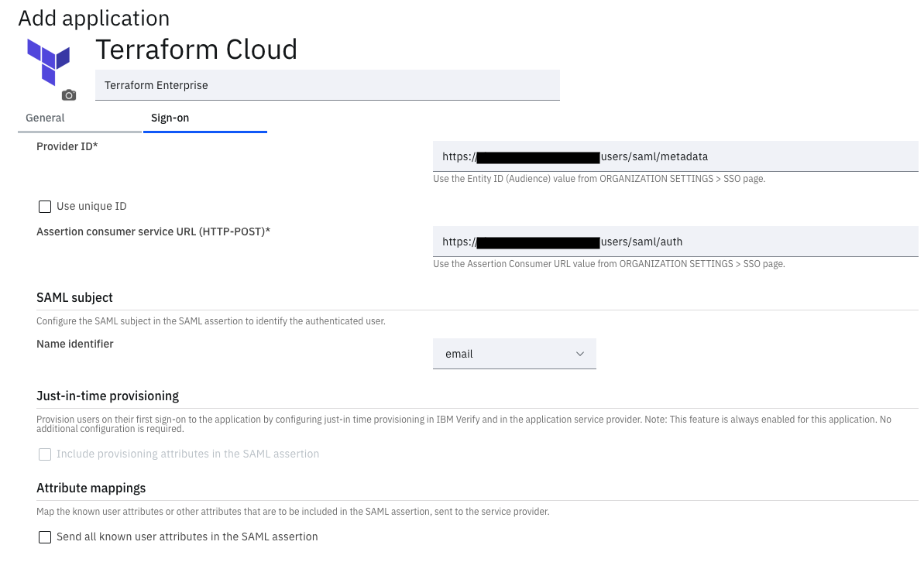Click the 'Configure the SAML subject' description
The height and width of the screenshot is (569, 924).
[211, 321]
